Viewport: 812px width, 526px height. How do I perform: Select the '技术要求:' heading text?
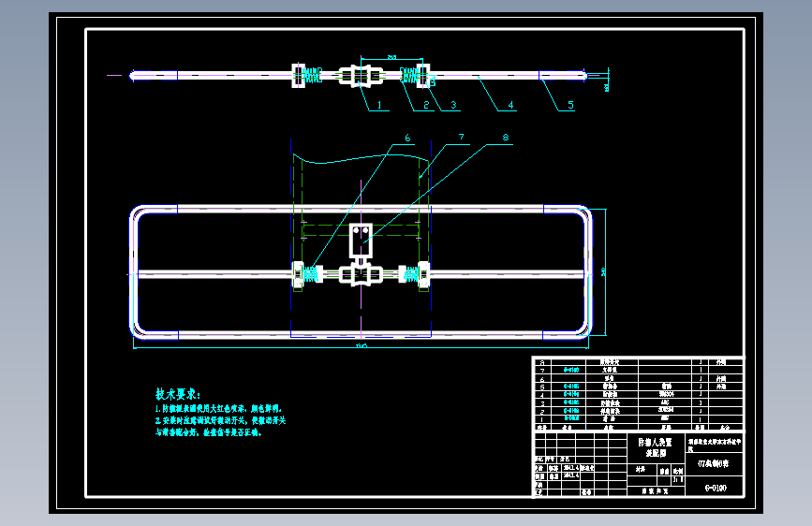pos(178,394)
